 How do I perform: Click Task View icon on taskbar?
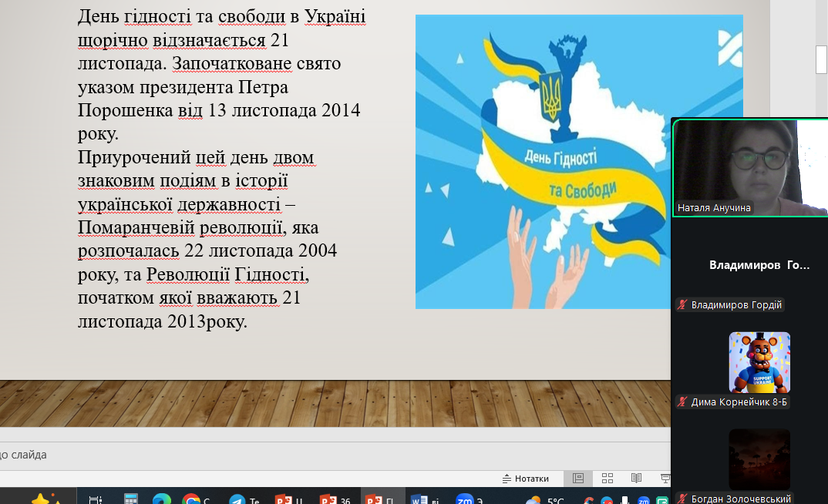[96, 499]
